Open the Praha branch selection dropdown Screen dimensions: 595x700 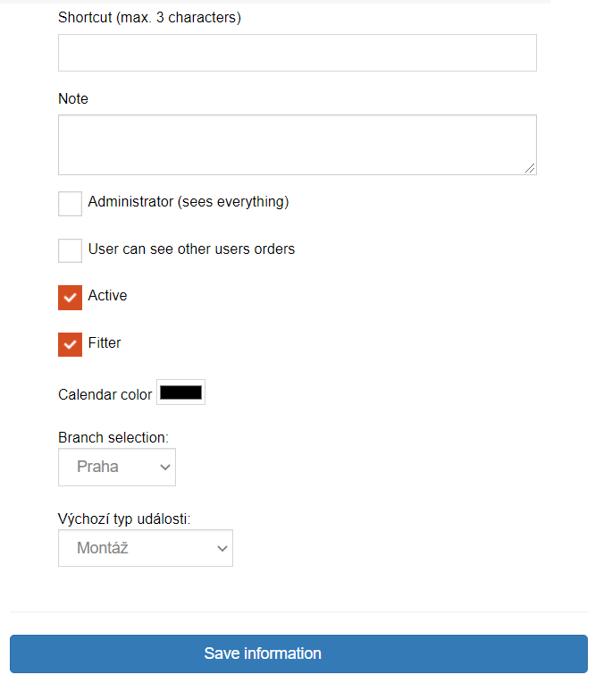pyautogui.click(x=117, y=467)
